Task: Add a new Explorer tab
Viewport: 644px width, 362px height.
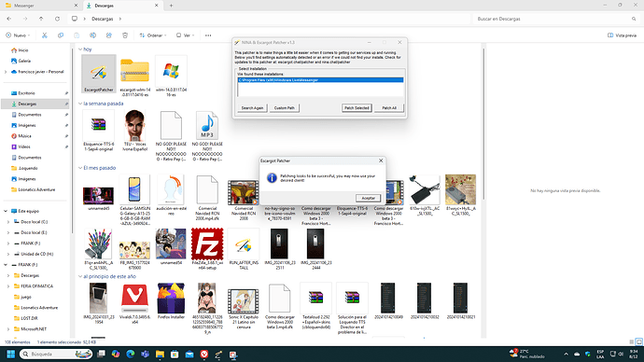Action: pos(171,6)
